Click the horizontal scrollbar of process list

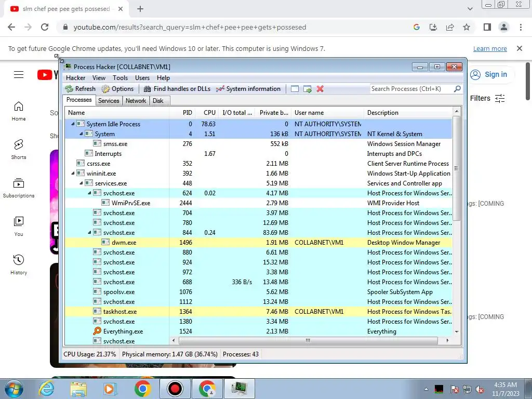(x=308, y=340)
